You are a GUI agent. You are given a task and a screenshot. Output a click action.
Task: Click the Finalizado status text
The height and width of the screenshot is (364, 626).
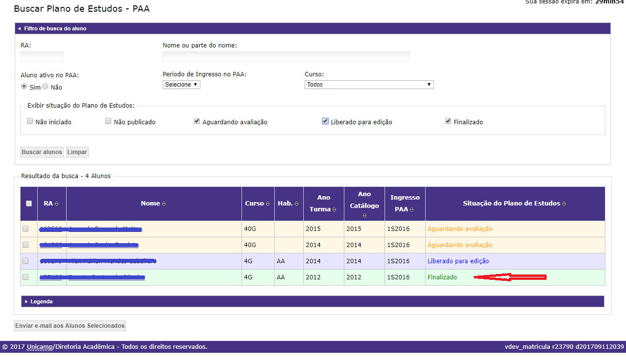point(442,277)
